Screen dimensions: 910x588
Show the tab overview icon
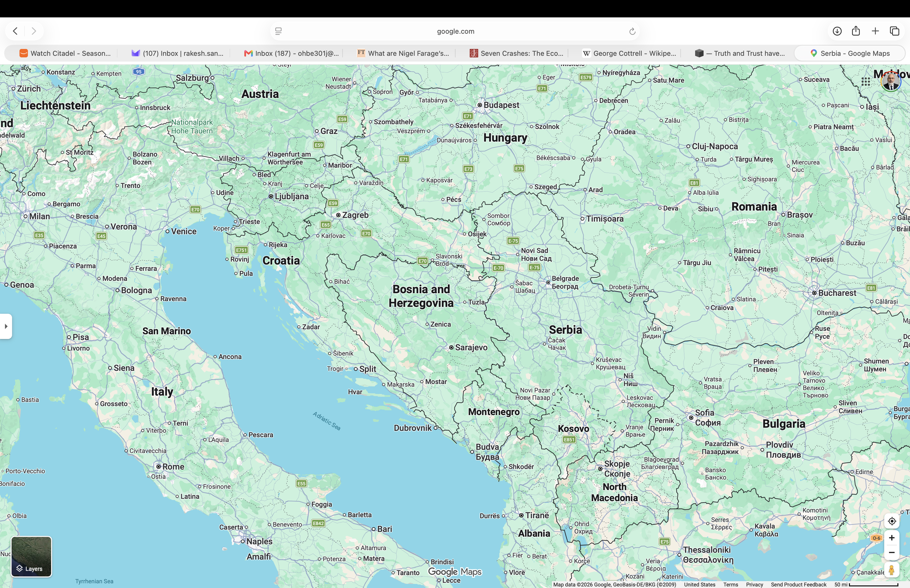click(x=894, y=31)
